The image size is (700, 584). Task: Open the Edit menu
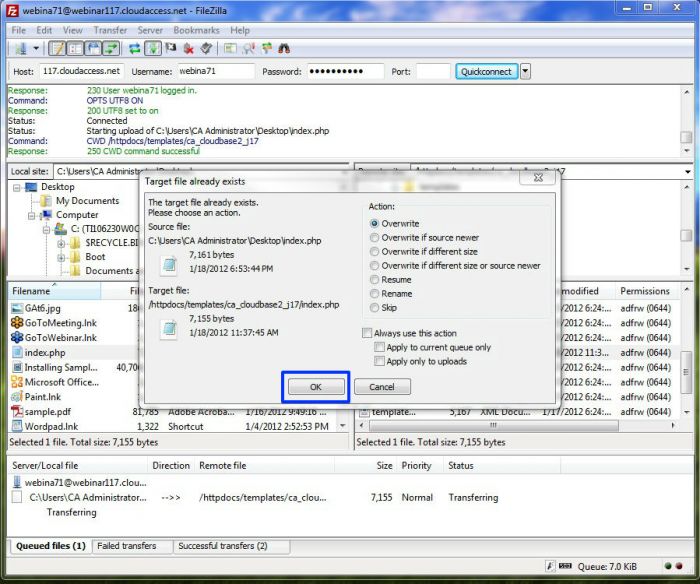point(44,30)
